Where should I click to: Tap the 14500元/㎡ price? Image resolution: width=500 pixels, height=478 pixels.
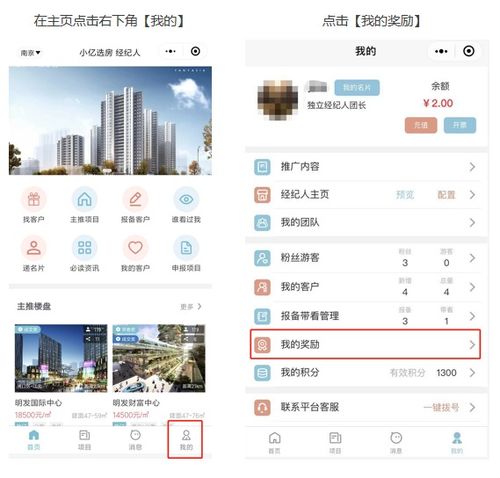131,415
